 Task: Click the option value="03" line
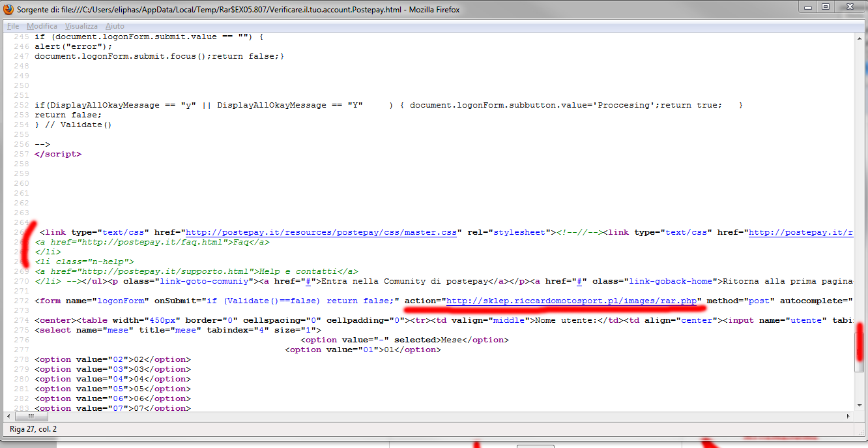[x=113, y=369]
